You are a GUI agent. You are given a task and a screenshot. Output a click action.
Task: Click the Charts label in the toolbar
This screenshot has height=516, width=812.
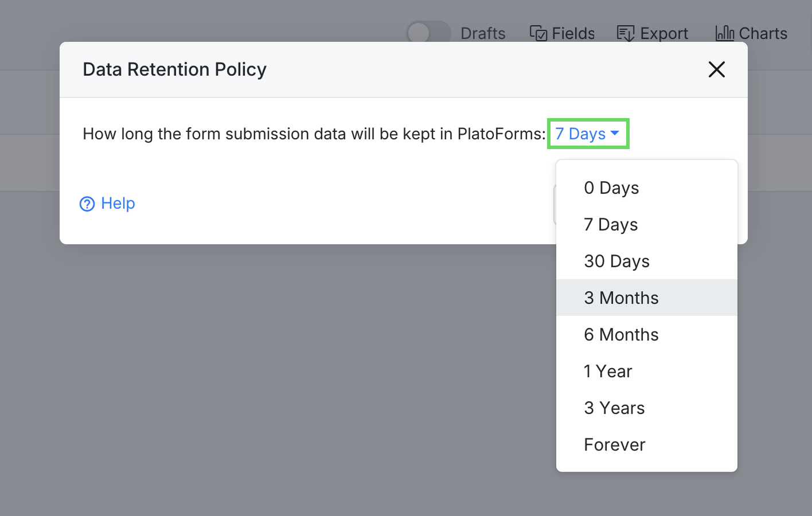pos(763,33)
